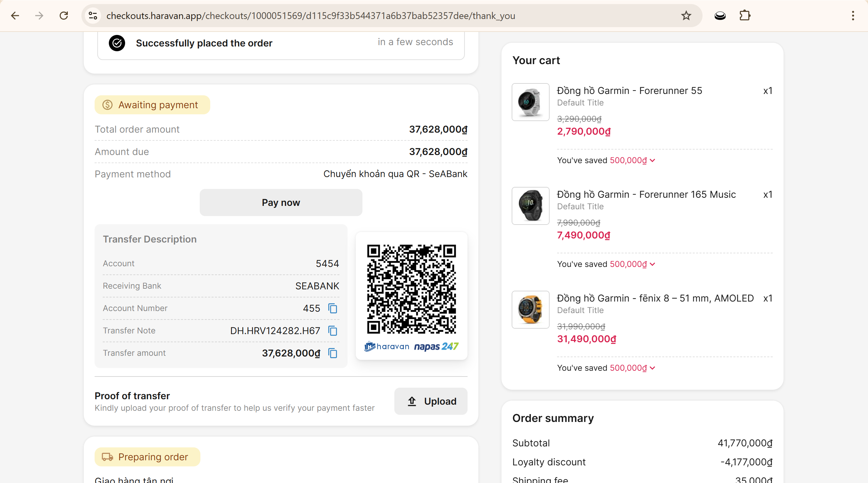Image resolution: width=868 pixels, height=483 pixels.
Task: Upload proof of transfer
Action: (x=431, y=401)
